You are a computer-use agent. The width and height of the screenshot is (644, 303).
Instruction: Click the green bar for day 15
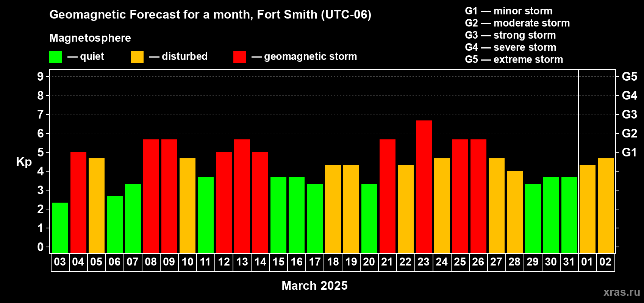(278, 215)
